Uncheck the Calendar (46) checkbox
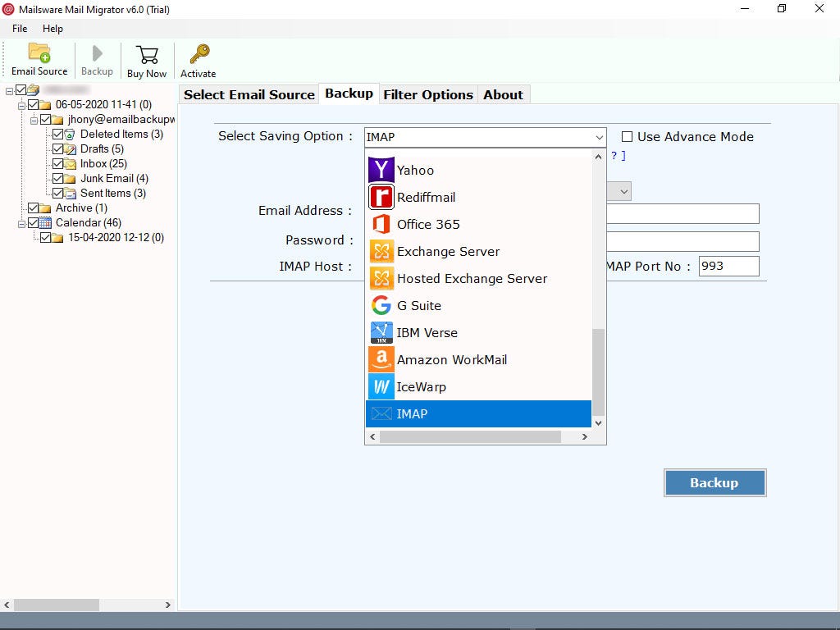 pyautogui.click(x=33, y=222)
